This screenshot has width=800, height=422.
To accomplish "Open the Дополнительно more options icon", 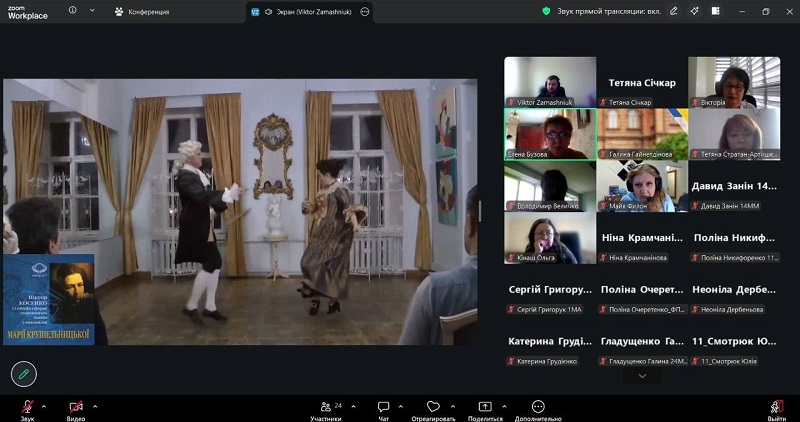I will [x=538, y=407].
